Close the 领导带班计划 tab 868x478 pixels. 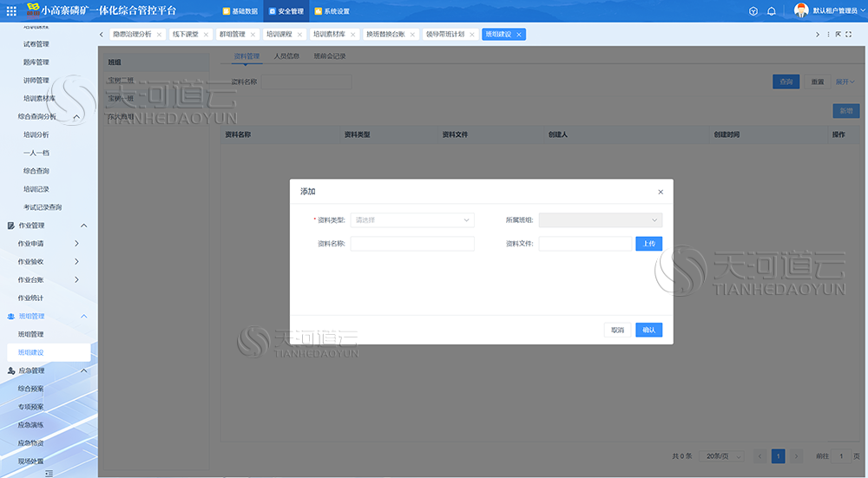tap(471, 35)
